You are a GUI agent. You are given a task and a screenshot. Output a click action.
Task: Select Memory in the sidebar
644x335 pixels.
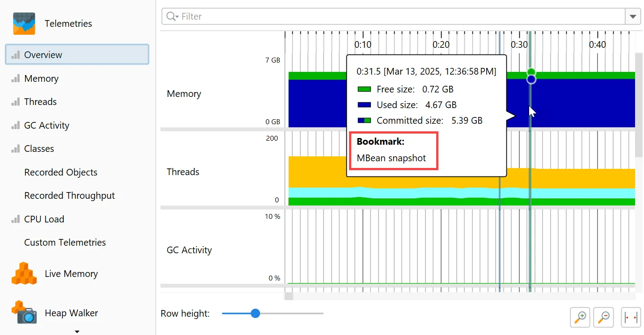point(41,79)
